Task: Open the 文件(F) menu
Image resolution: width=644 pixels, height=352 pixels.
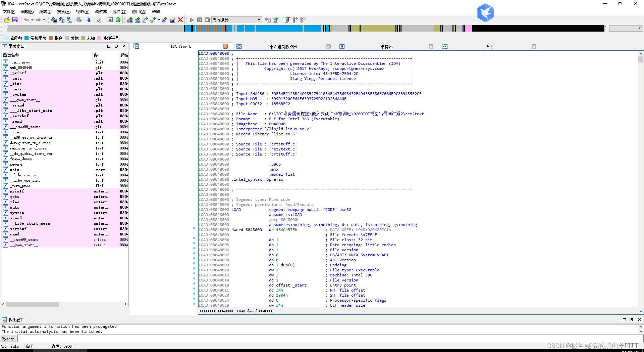Action: click(x=9, y=11)
